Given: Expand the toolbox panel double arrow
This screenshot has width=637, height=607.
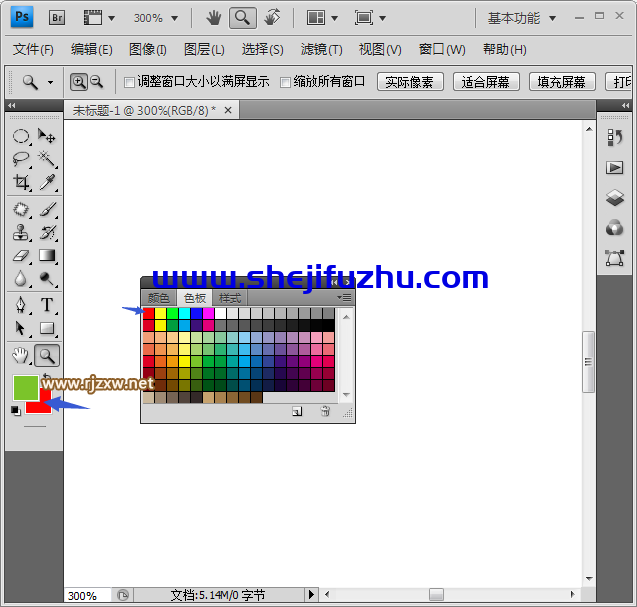Looking at the screenshot, I should click(12, 106).
